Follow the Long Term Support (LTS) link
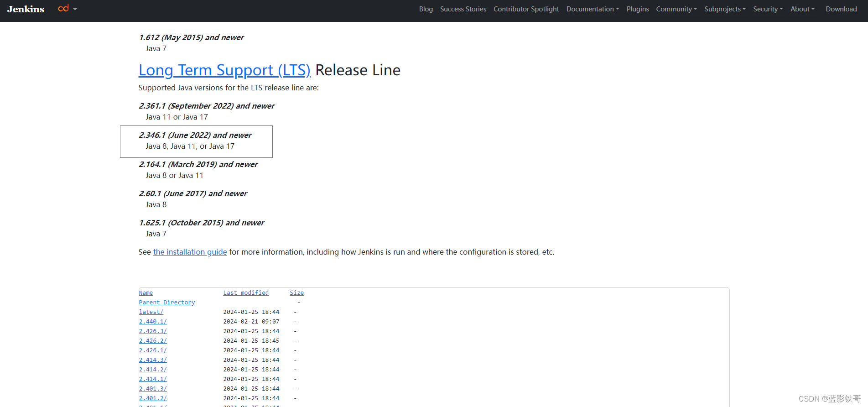 [224, 70]
